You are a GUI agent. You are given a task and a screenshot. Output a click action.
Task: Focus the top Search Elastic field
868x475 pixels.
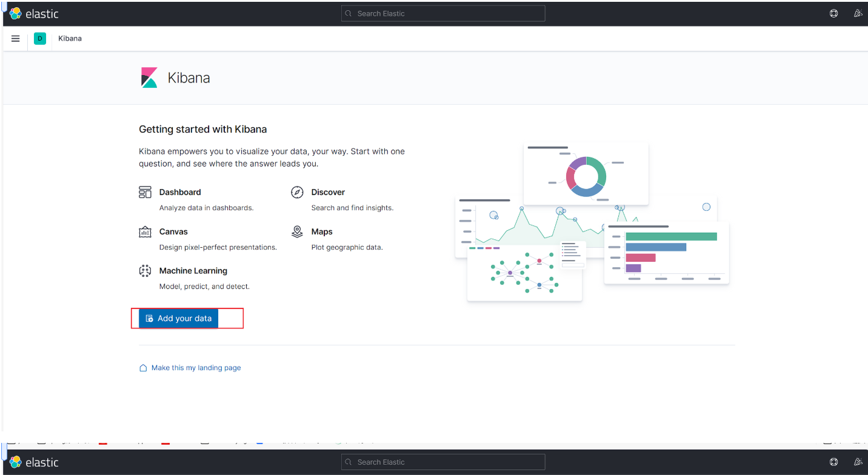pyautogui.click(x=443, y=13)
